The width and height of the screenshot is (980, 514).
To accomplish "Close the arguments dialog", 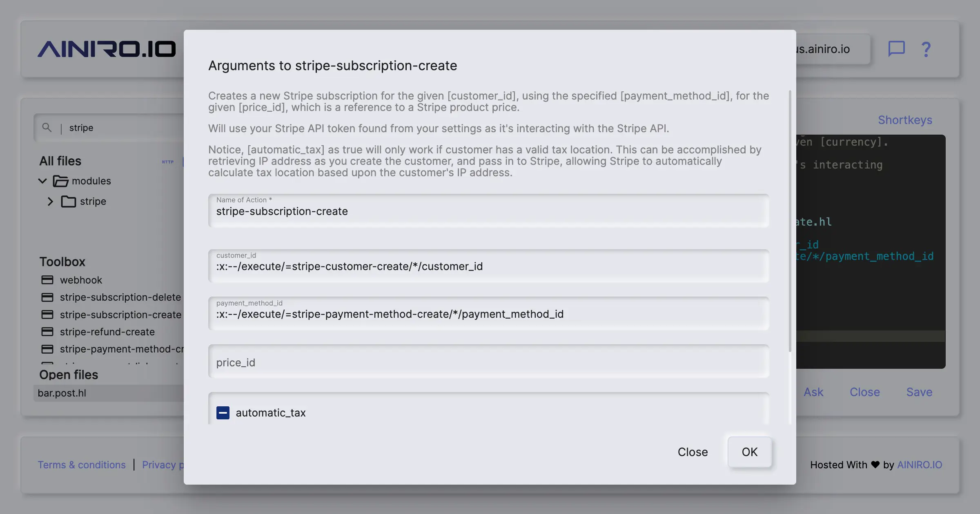I will point(693,452).
